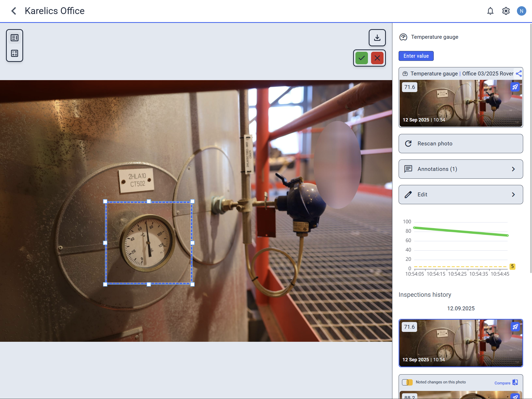Open the Compare link

pyautogui.click(x=502, y=383)
